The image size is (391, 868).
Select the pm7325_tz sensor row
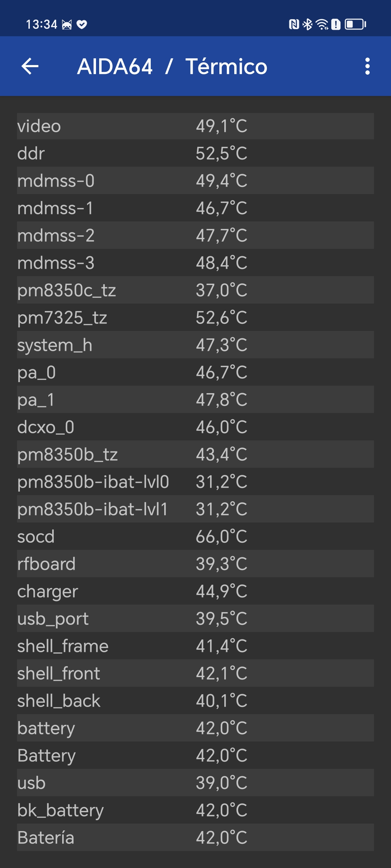click(x=195, y=318)
